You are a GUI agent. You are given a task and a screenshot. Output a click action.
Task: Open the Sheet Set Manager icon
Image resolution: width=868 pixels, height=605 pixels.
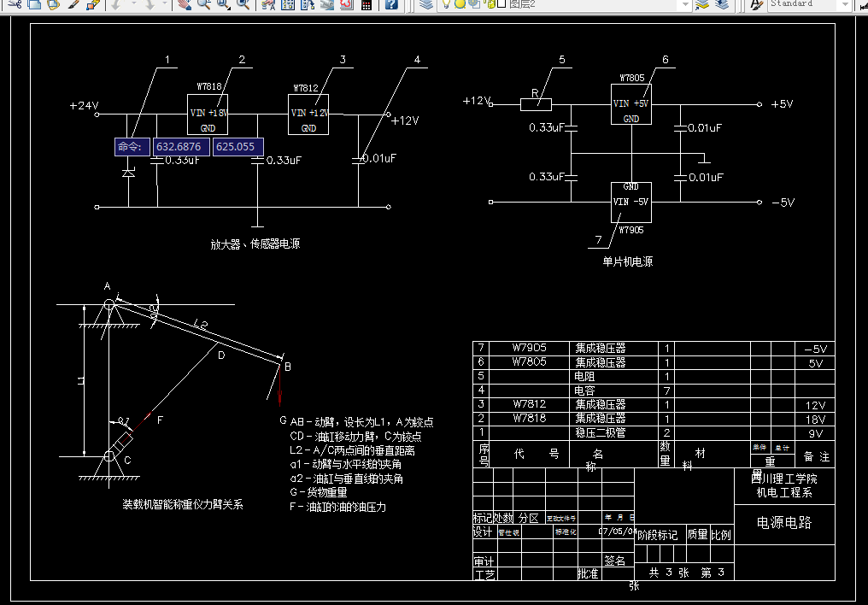click(327, 4)
